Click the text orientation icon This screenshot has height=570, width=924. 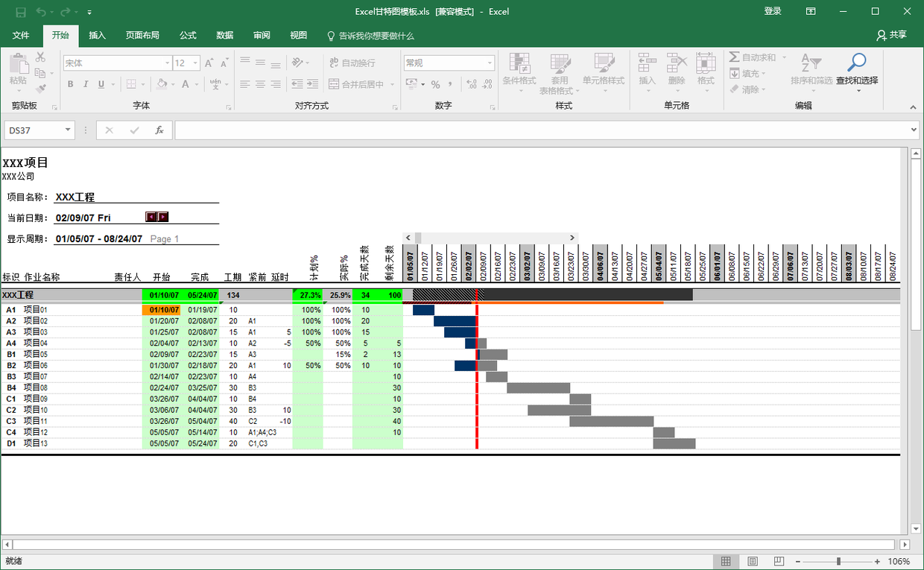(297, 63)
